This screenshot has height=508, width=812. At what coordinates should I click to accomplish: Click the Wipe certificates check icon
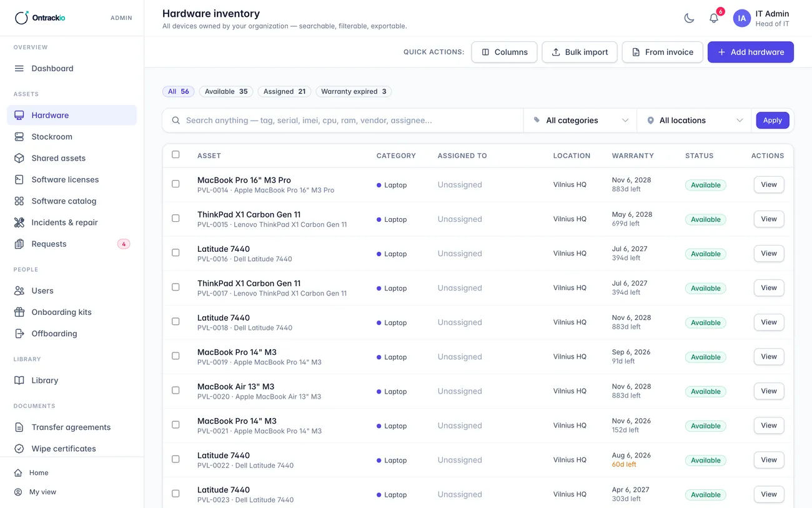(x=19, y=449)
